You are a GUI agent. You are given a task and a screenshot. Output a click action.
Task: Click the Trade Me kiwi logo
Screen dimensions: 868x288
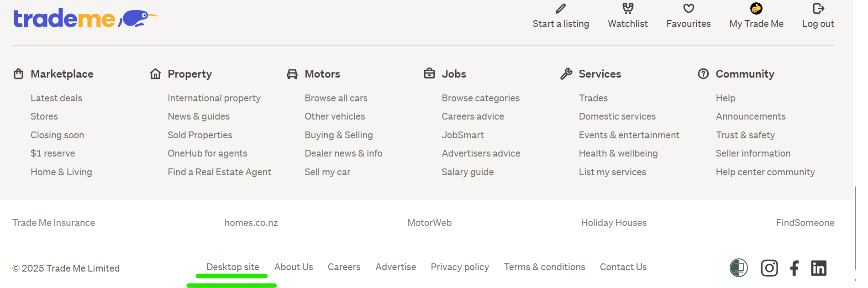84,18
